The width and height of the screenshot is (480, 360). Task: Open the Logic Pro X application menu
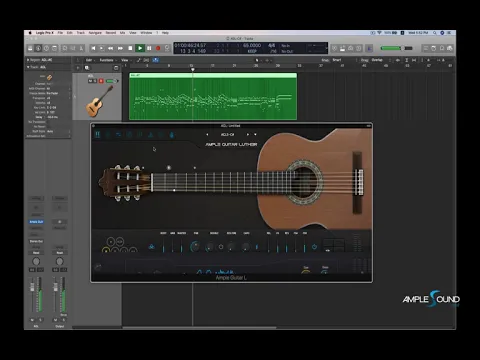[x=45, y=33]
